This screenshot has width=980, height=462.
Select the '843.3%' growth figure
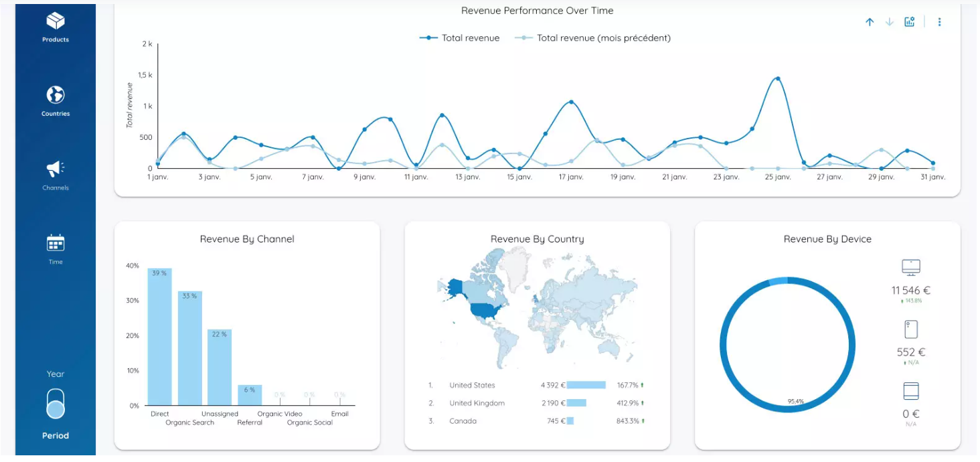628,421
